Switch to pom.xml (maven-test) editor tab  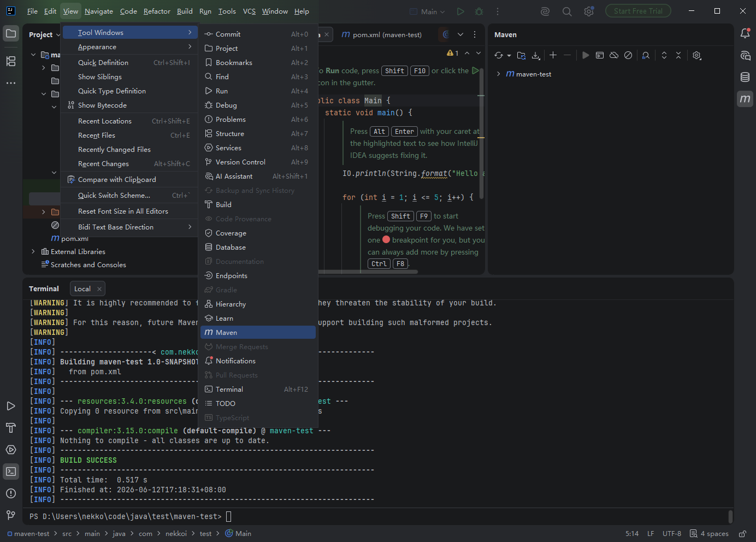pyautogui.click(x=382, y=34)
